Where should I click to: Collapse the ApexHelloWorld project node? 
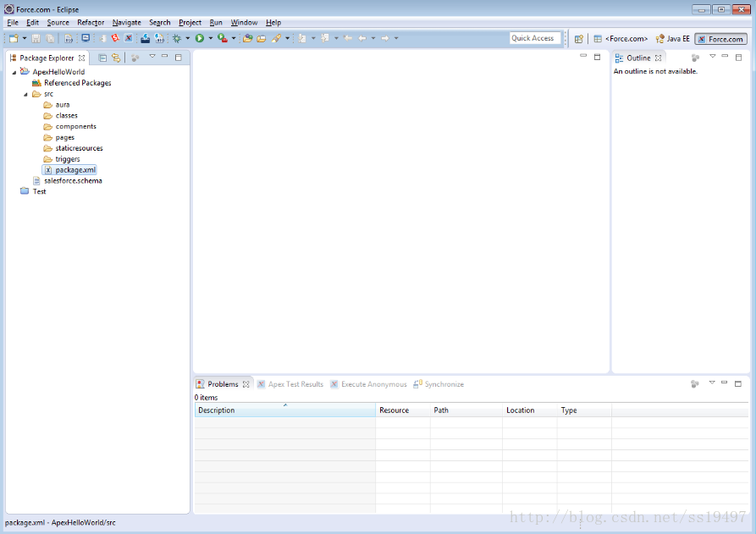(x=14, y=72)
